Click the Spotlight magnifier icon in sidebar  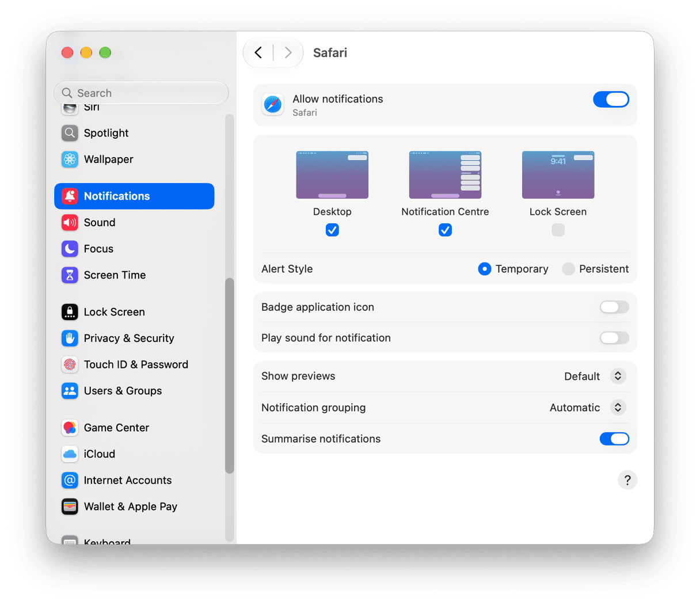click(70, 133)
